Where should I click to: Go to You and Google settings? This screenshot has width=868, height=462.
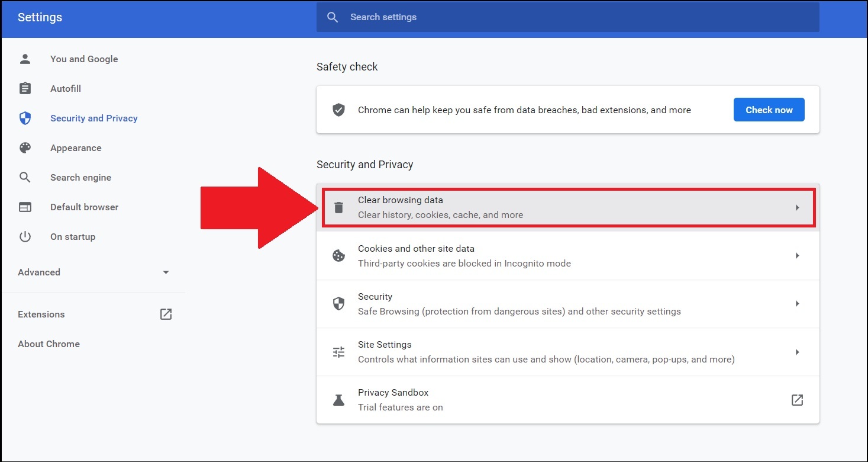pos(84,59)
